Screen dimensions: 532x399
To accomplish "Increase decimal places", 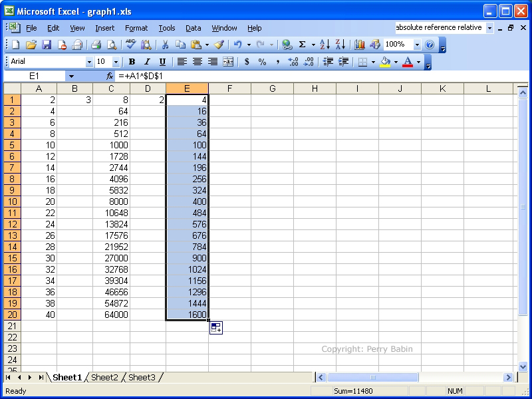I will [x=293, y=62].
